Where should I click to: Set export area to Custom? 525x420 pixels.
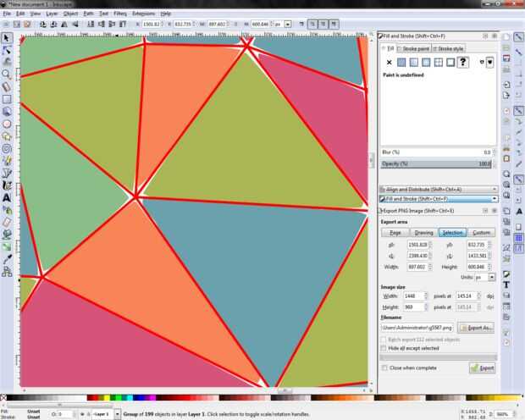[481, 233]
